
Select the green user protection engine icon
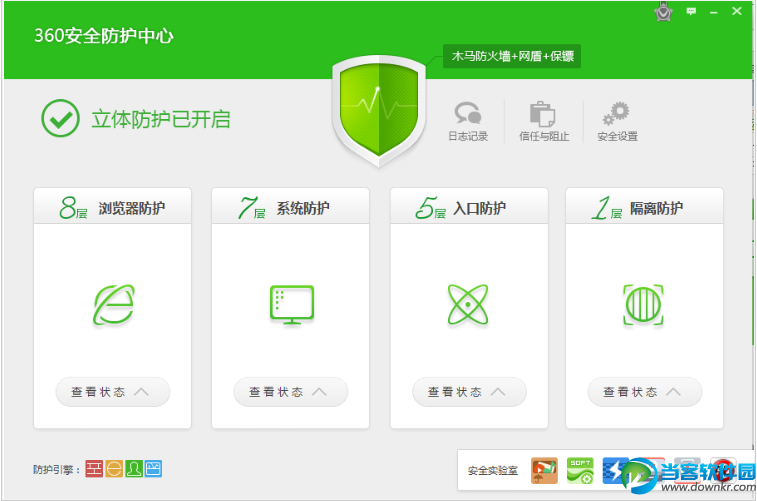[134, 468]
